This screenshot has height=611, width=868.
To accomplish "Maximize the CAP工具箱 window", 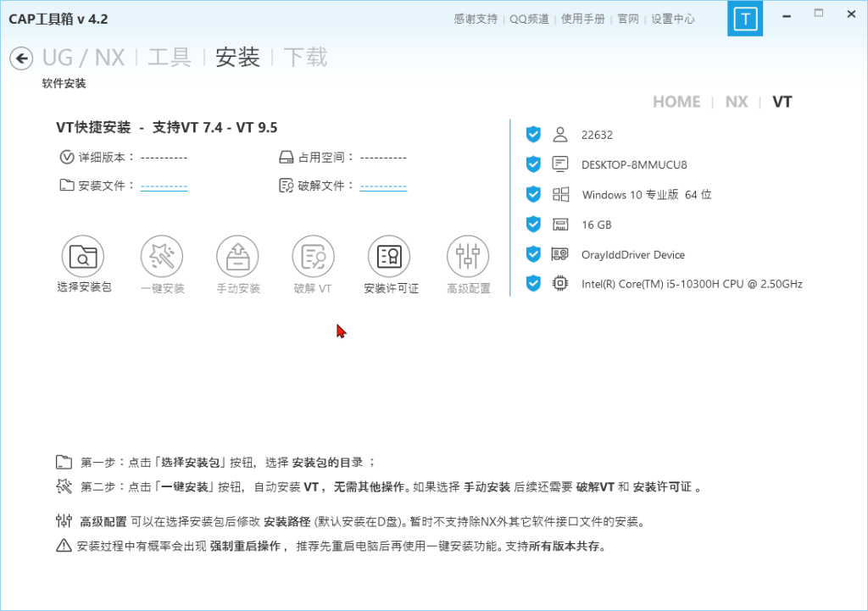I will (x=819, y=14).
